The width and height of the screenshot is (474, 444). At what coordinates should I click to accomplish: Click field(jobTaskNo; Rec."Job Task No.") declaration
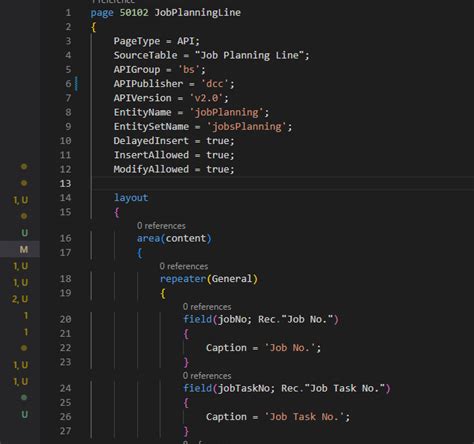click(287, 388)
